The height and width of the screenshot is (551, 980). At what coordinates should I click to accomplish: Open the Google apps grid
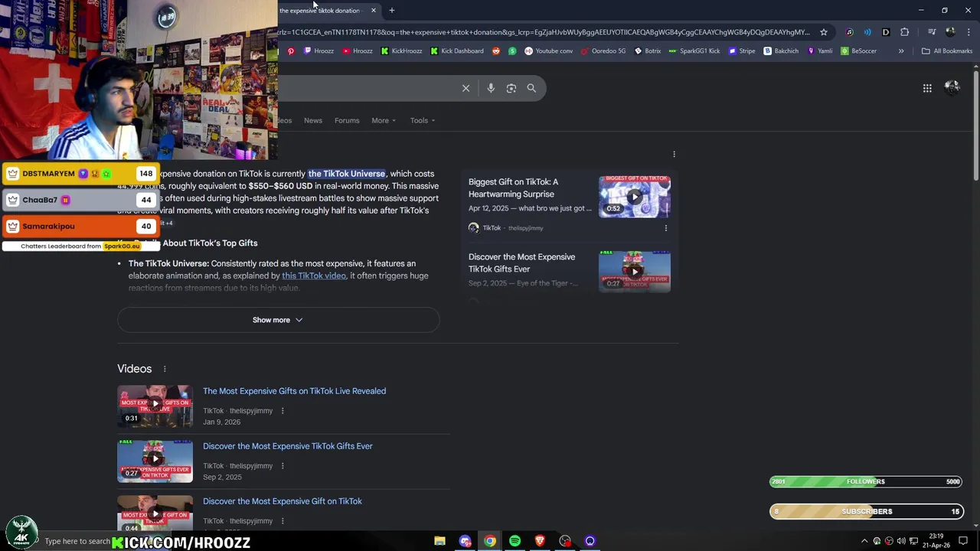click(927, 88)
